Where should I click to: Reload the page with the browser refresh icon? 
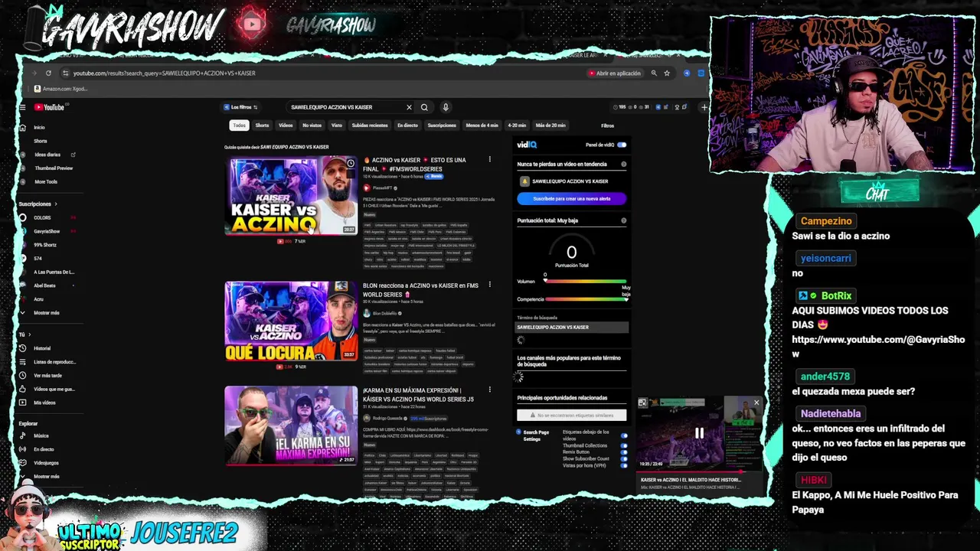click(48, 73)
